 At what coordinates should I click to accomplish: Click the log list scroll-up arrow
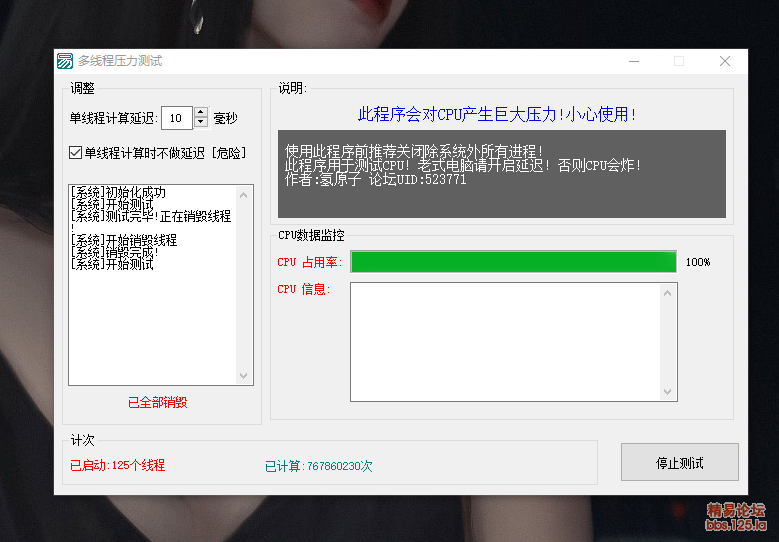[x=243, y=195]
